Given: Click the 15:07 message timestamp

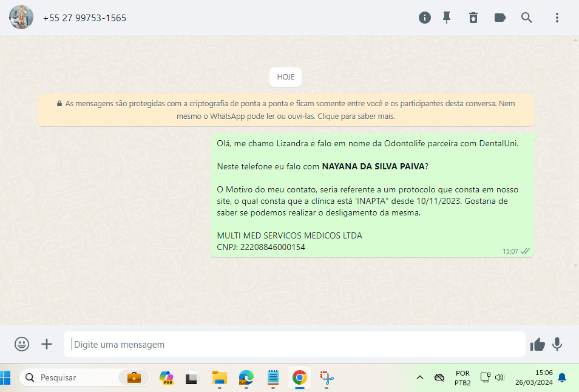Looking at the screenshot, I should (x=510, y=251).
